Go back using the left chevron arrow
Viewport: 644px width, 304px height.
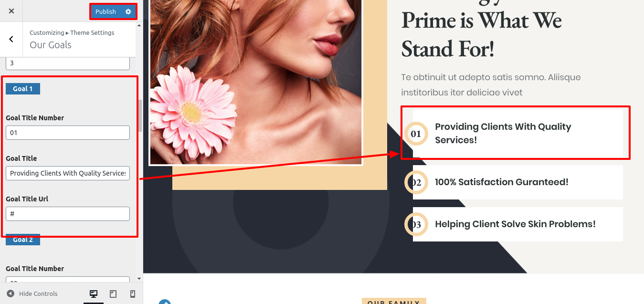(x=11, y=39)
